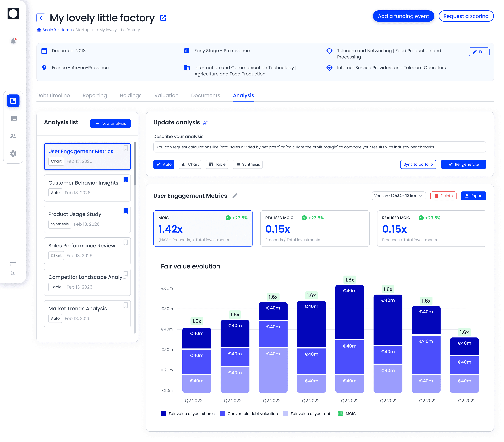Select the Chart output type option
504x442 pixels.
(190, 164)
